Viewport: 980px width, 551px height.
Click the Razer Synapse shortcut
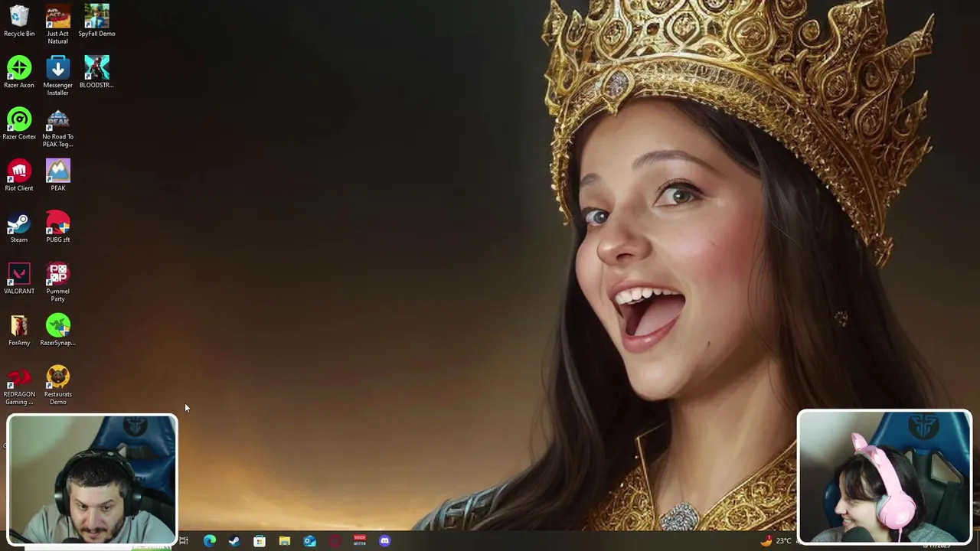pyautogui.click(x=57, y=330)
